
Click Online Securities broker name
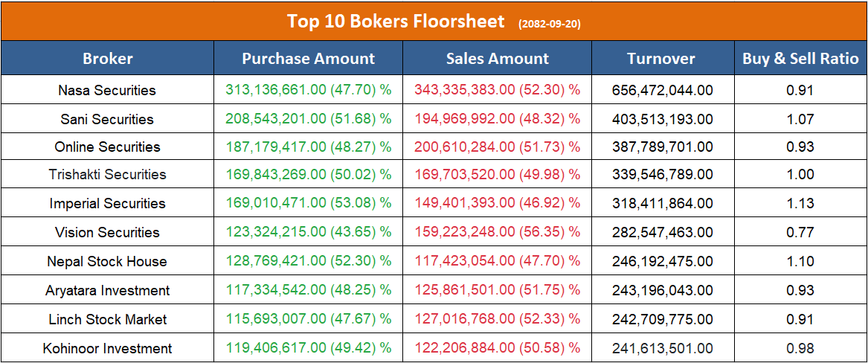pos(107,147)
